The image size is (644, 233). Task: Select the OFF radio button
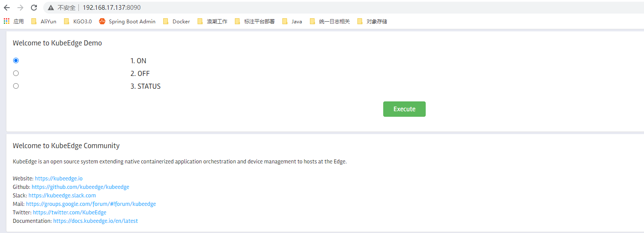click(16, 73)
